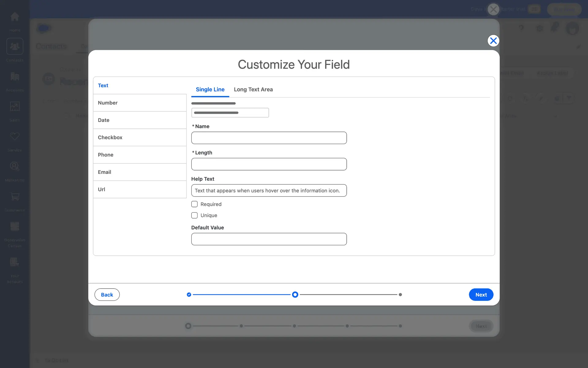The width and height of the screenshot is (588, 368).
Task: Click the Name input field
Action: tap(269, 138)
